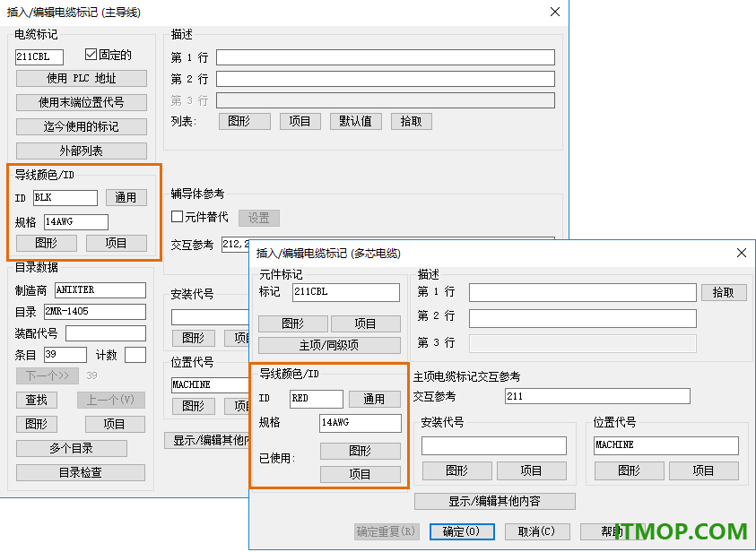756x552 pixels.
Task: Edit the 条目 field 39
Action: click(x=65, y=355)
